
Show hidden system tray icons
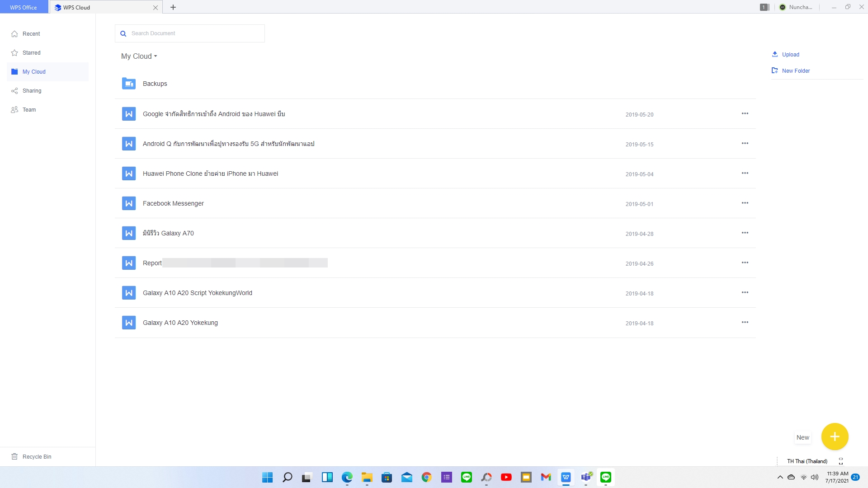pyautogui.click(x=780, y=477)
